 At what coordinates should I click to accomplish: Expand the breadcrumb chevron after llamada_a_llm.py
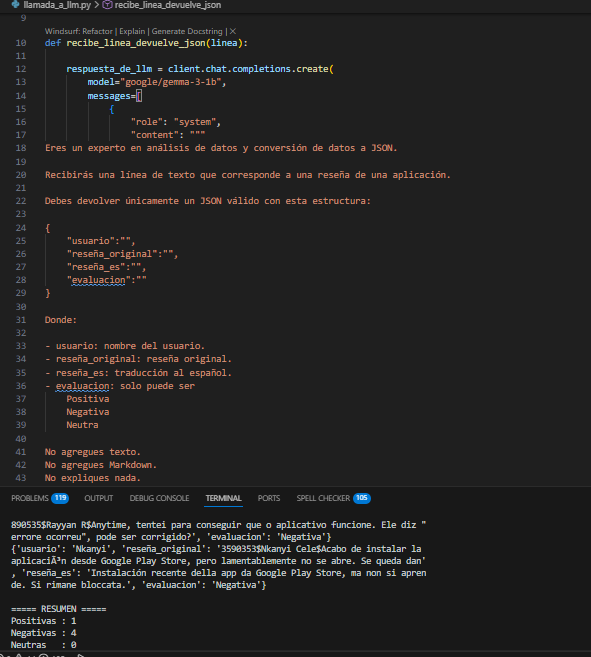pyautogui.click(x=96, y=5)
